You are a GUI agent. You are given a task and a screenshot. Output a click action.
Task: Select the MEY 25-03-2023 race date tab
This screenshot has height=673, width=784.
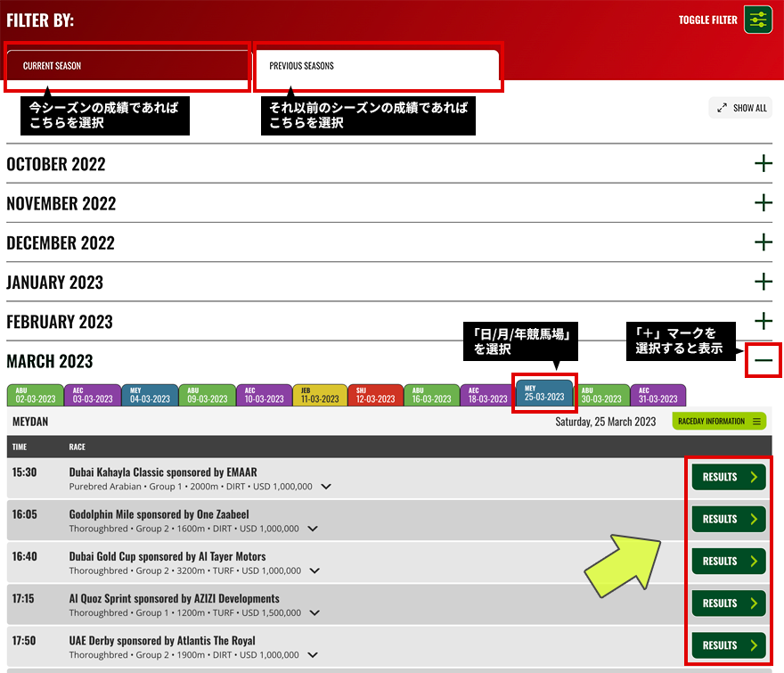point(544,394)
